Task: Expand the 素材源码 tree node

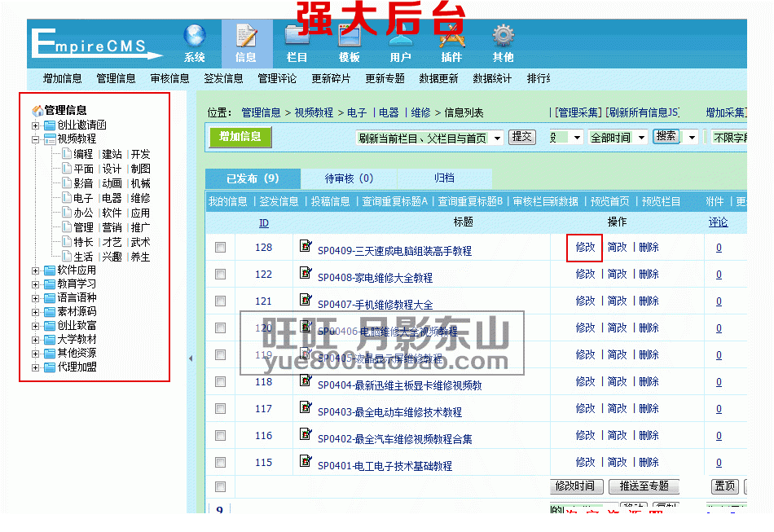Action: pyautogui.click(x=35, y=312)
